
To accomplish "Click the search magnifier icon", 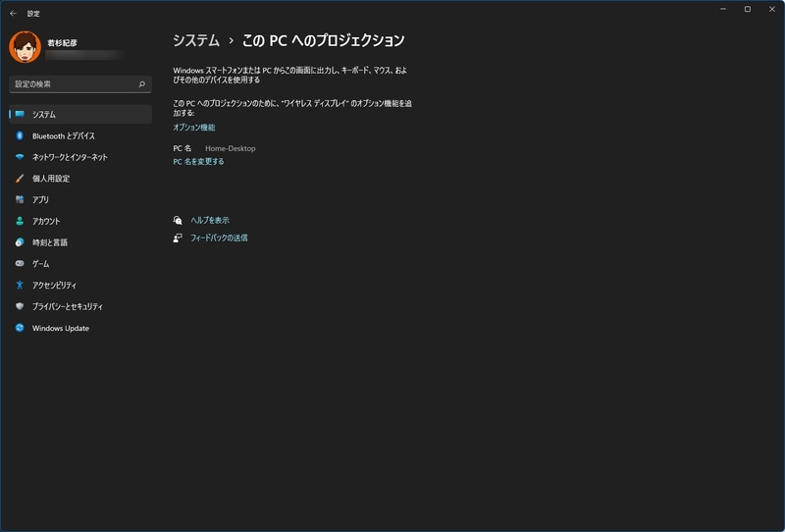I will coord(141,84).
